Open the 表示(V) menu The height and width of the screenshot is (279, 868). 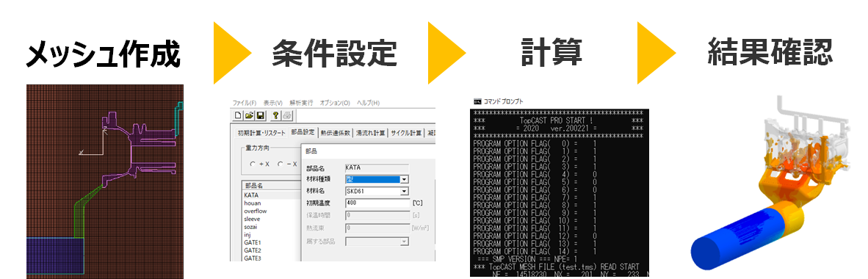(273, 103)
